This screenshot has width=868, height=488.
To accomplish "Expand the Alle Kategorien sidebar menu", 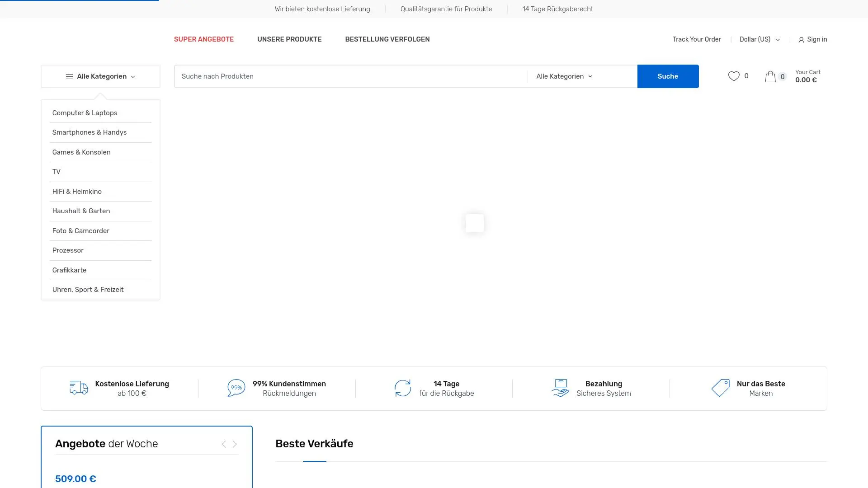I will click(100, 76).
